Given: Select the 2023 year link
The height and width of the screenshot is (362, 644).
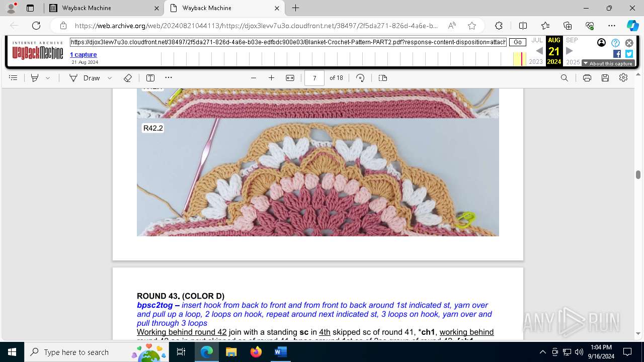Looking at the screenshot, I should point(536,62).
